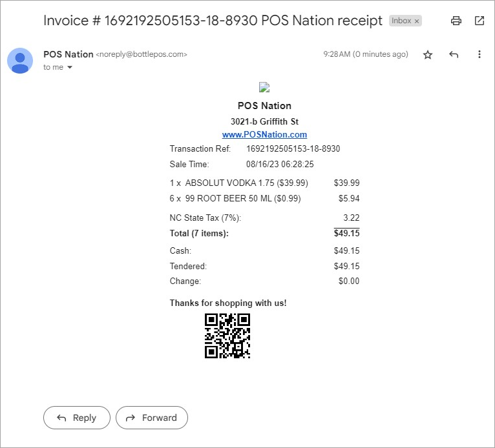
Task: Click the POS Nation receipt heading
Action: point(264,106)
